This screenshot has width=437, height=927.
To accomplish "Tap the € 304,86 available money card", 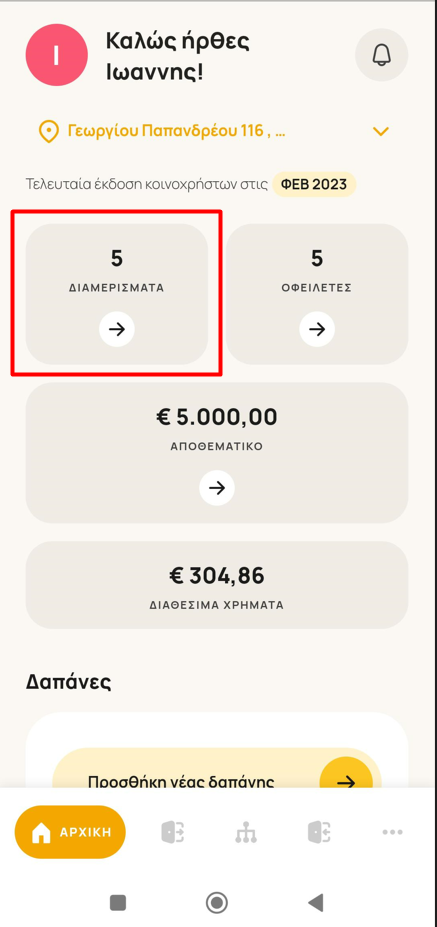I will 217,585.
